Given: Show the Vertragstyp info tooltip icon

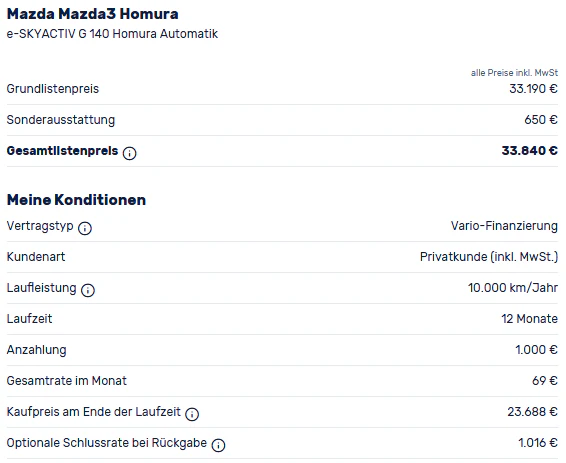Looking at the screenshot, I should (x=85, y=228).
